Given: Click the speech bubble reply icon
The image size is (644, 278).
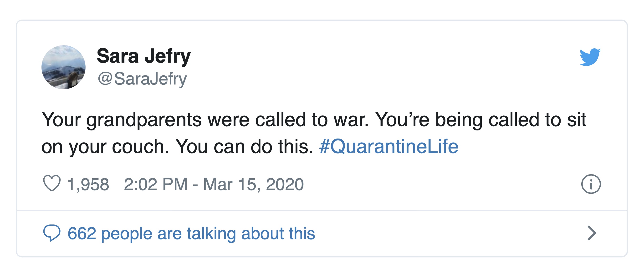Looking at the screenshot, I should coord(52,233).
